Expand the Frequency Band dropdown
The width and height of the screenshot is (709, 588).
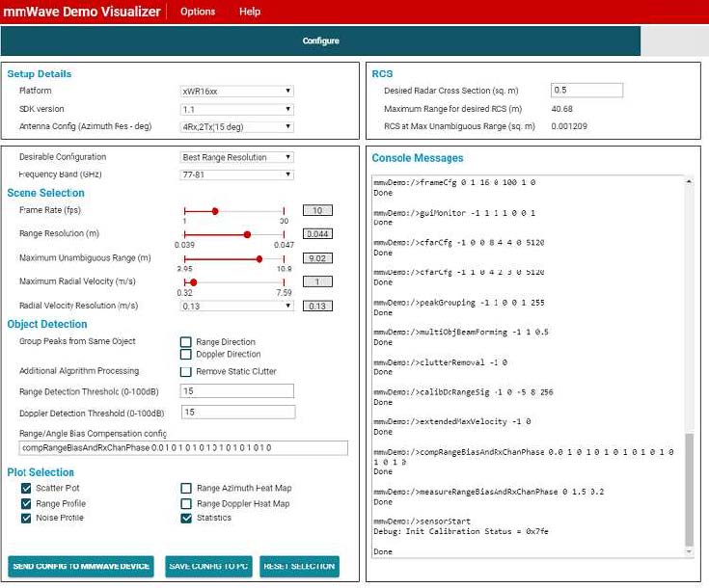tap(236, 174)
